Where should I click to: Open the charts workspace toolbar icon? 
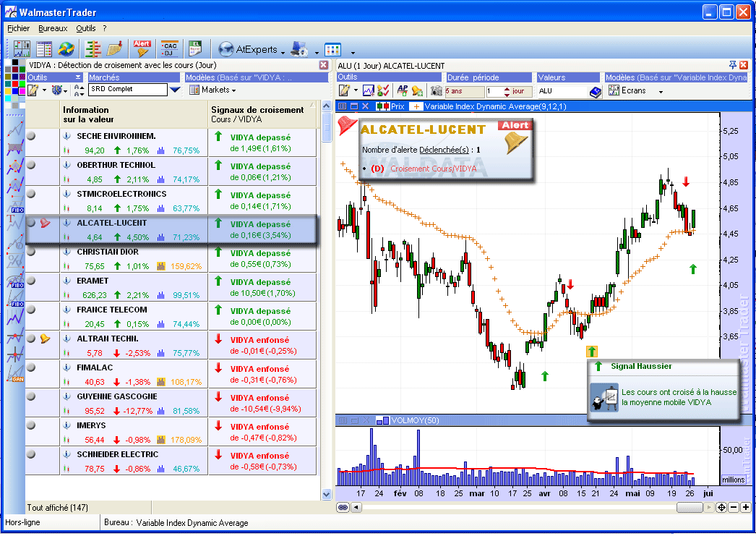pos(22,48)
